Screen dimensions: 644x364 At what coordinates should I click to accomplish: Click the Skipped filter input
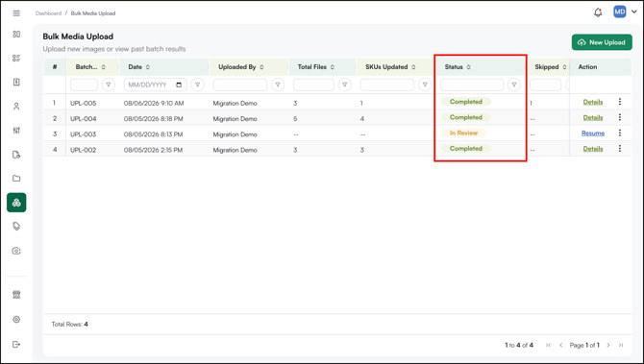coord(545,85)
